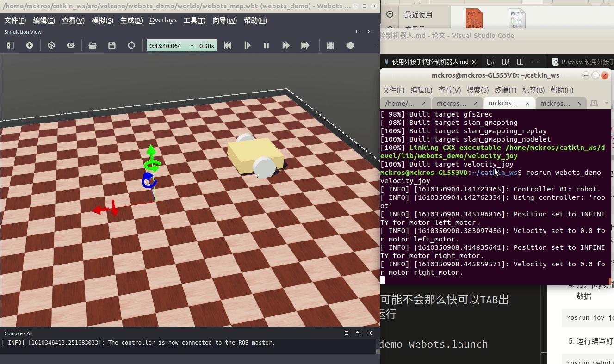Open the 模拟(S) menu in Webots
Viewport: 614px width, 364px height.
pos(102,20)
